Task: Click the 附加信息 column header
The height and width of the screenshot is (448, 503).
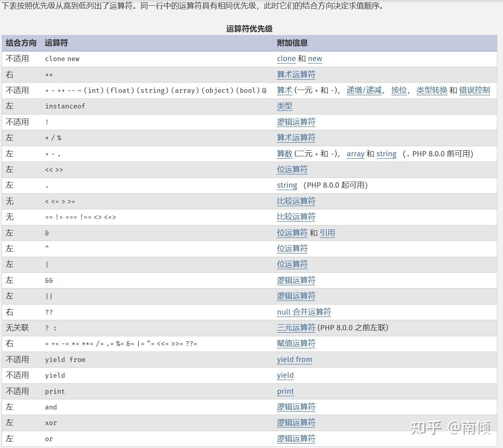Action: click(292, 43)
